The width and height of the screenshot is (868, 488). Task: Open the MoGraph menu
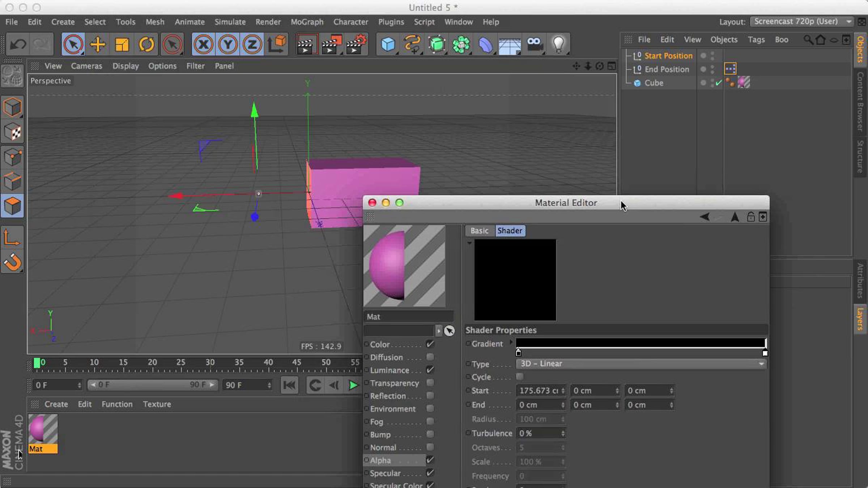click(x=307, y=22)
